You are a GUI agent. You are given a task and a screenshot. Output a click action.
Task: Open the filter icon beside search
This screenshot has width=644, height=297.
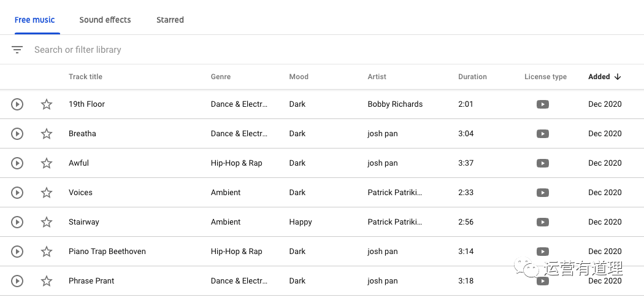click(17, 50)
